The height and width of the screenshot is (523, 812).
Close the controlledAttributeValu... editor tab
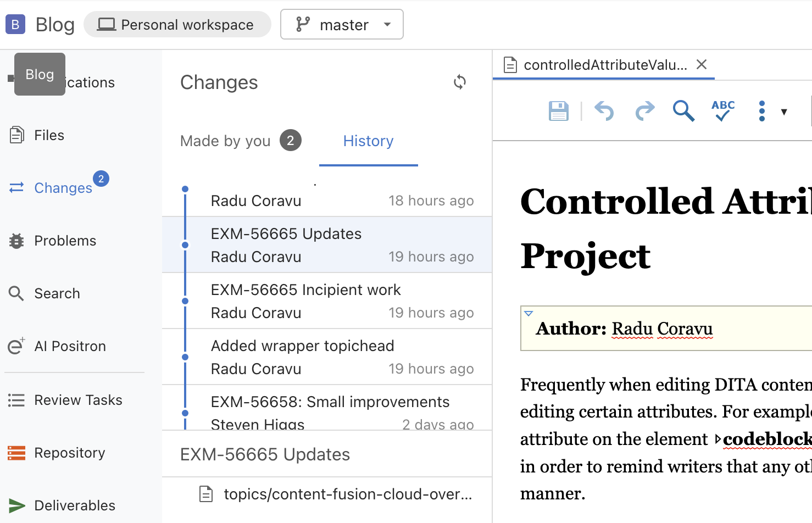[x=702, y=65]
